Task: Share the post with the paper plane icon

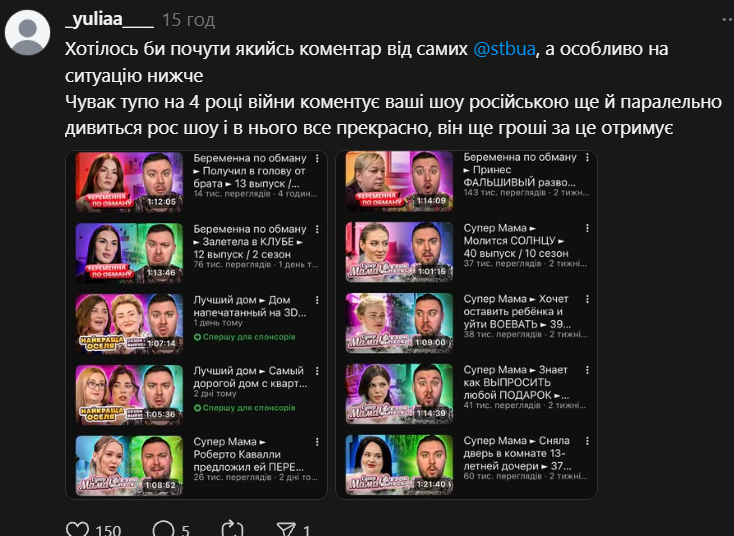Action: pos(286,529)
